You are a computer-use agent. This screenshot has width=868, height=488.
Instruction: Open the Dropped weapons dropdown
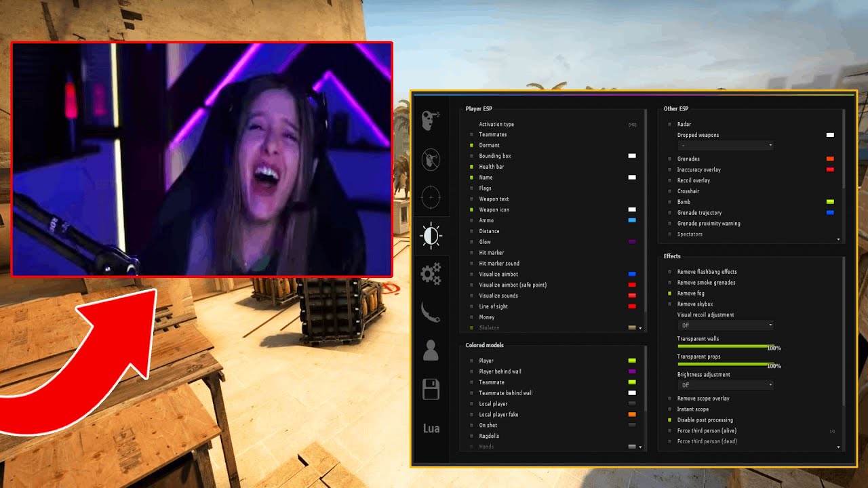[x=726, y=146]
